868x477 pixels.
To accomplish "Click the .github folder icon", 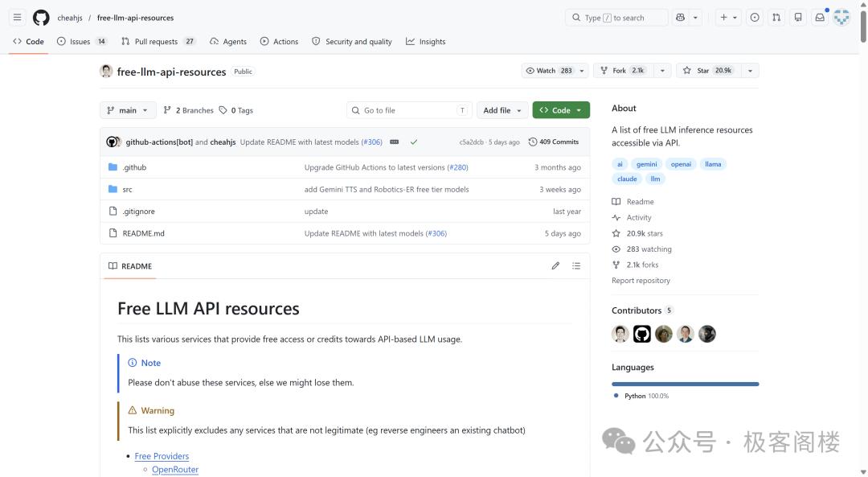I will [x=113, y=167].
